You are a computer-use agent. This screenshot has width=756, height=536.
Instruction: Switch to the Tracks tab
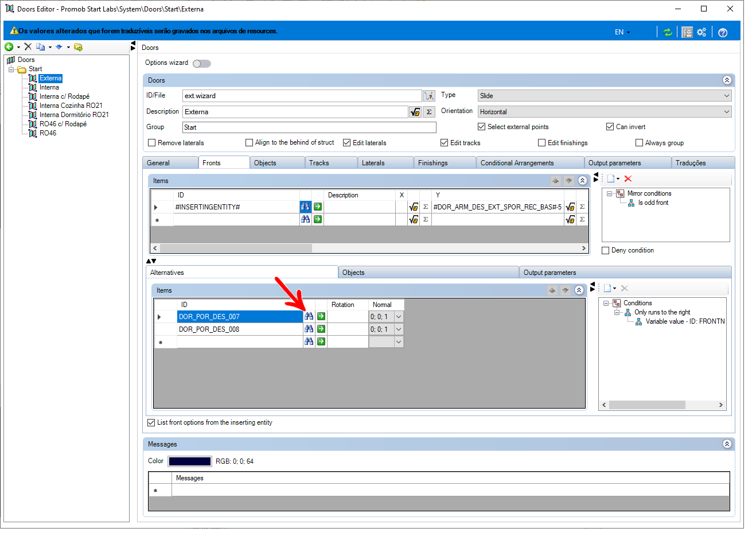331,163
